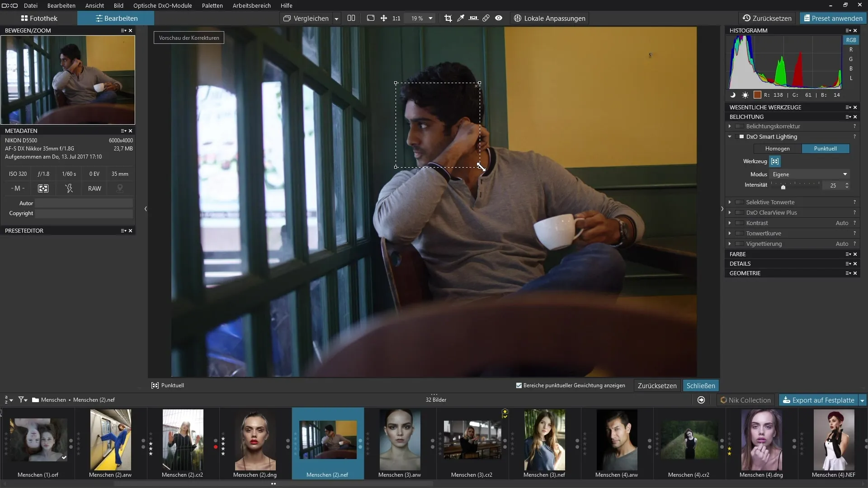Click Zurücksetzen in the top right

click(767, 19)
